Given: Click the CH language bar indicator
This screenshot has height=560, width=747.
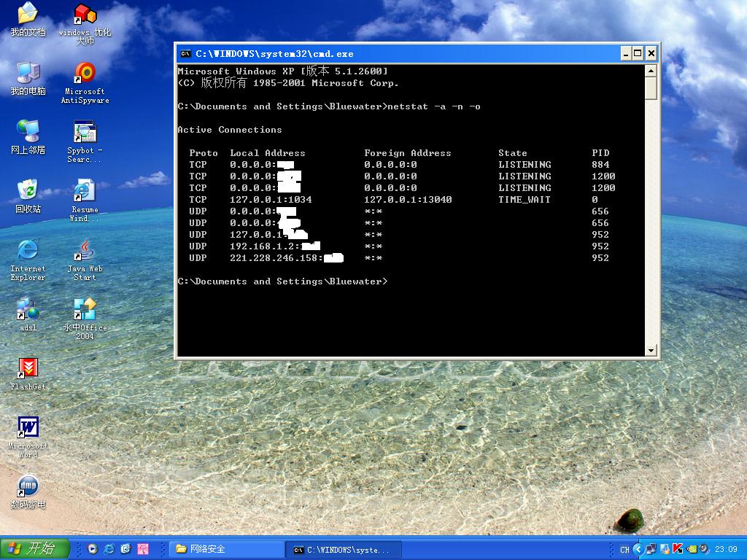Looking at the screenshot, I should click(x=624, y=549).
